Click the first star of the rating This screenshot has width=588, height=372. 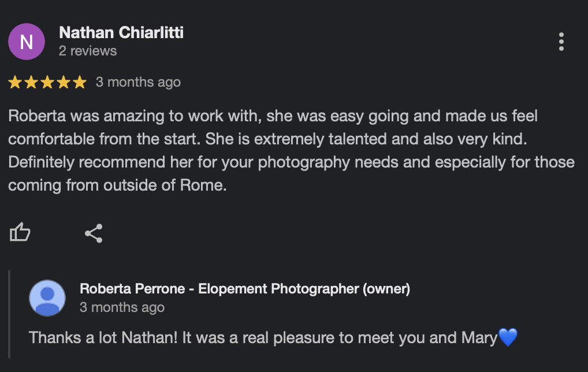tap(15, 83)
